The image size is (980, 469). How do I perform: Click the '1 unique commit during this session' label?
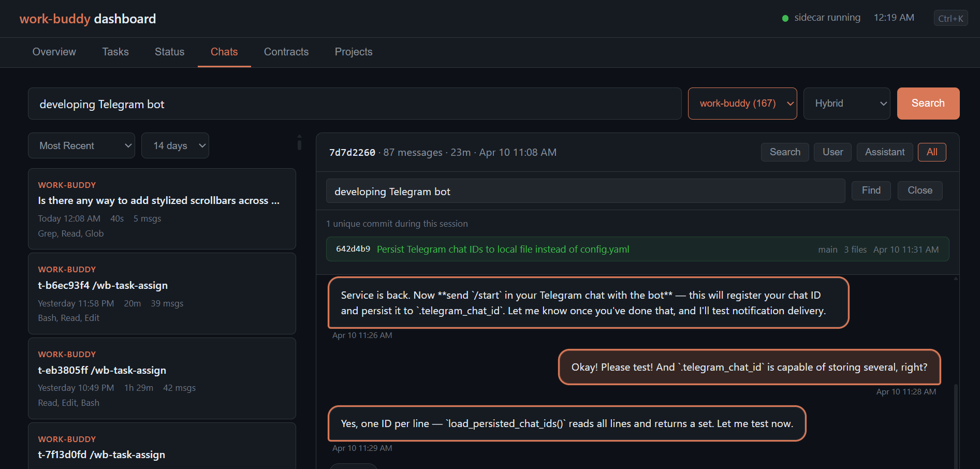pos(397,224)
